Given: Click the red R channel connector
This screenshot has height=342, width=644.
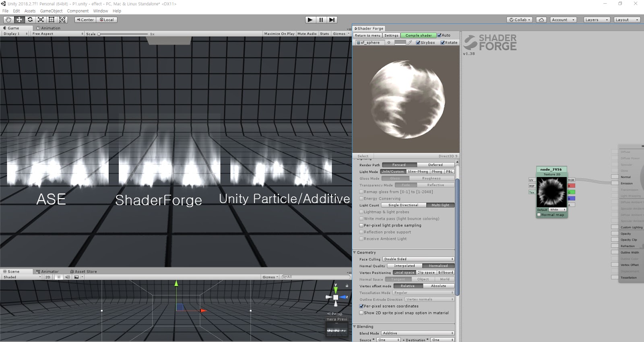Looking at the screenshot, I should tap(571, 186).
